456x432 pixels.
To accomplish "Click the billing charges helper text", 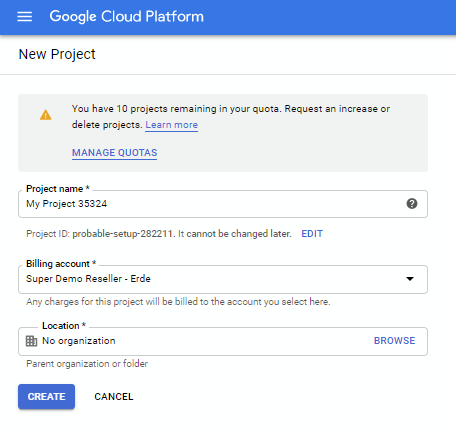I will pos(178,302).
